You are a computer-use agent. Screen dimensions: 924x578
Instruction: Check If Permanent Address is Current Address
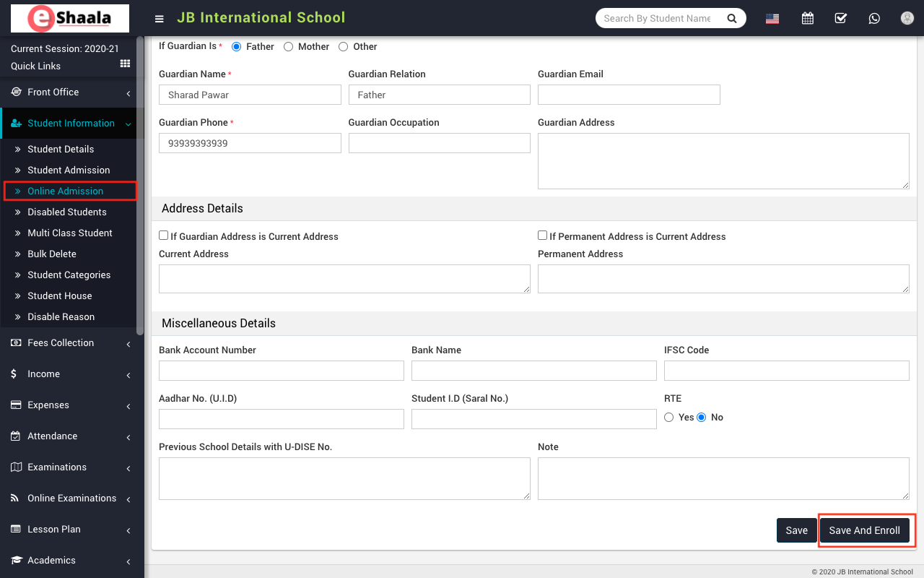click(x=543, y=236)
